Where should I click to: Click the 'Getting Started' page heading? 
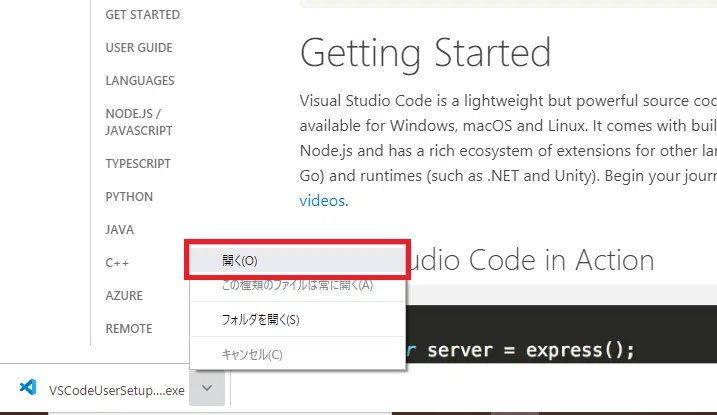tap(426, 54)
